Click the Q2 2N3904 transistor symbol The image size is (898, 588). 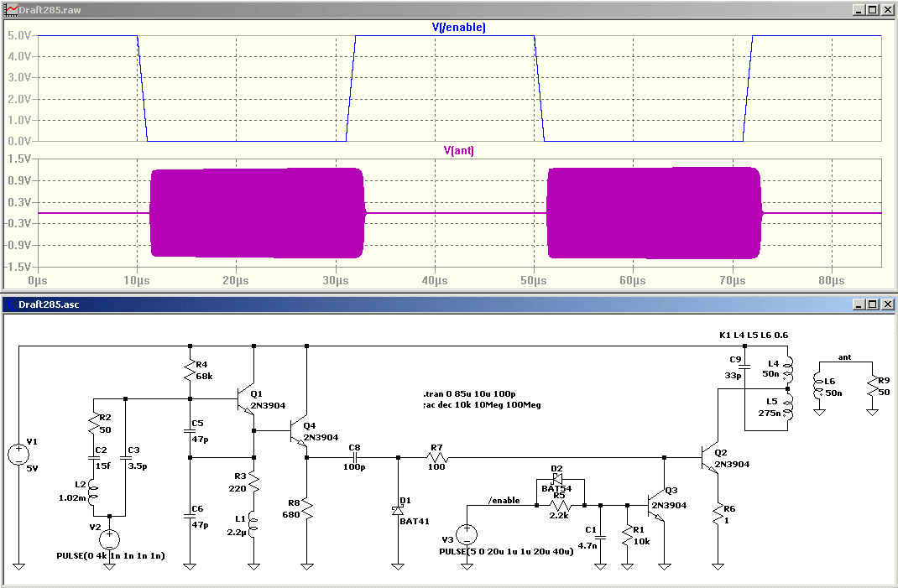pos(711,457)
